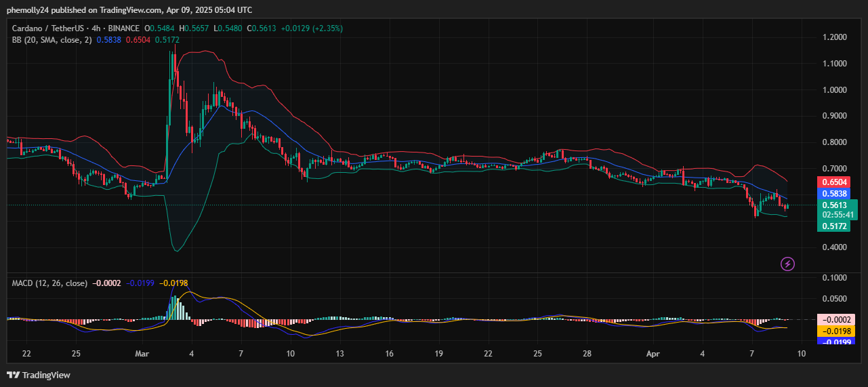868x387 pixels.
Task: Select the MACD (12, 26, close) indicator legend
Action: click(x=49, y=283)
